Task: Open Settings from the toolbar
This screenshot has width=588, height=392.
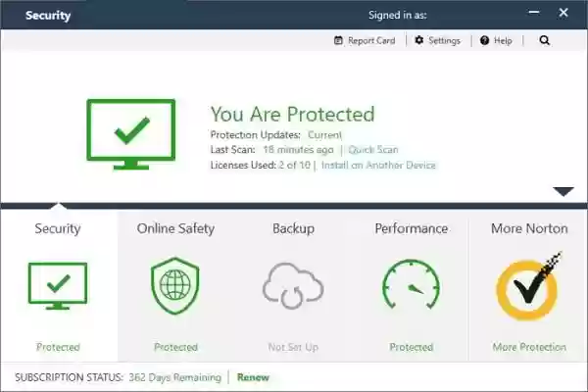Action: [438, 40]
